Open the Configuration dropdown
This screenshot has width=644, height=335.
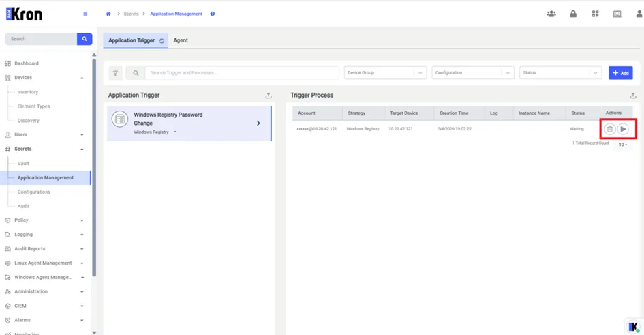click(473, 73)
